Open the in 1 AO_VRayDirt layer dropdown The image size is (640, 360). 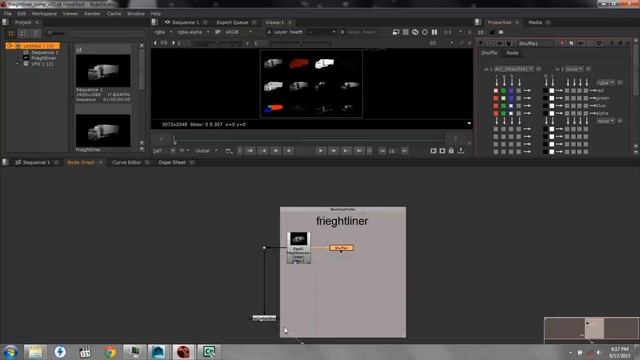(x=514, y=69)
